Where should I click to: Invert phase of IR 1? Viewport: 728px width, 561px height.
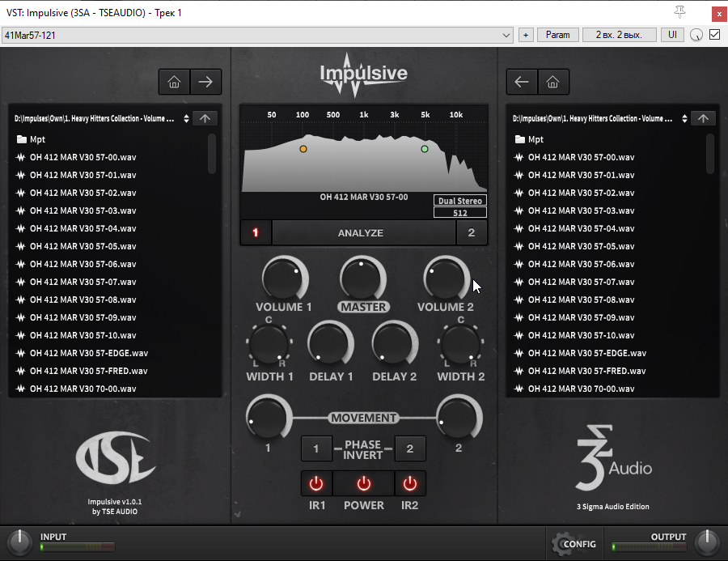(316, 449)
